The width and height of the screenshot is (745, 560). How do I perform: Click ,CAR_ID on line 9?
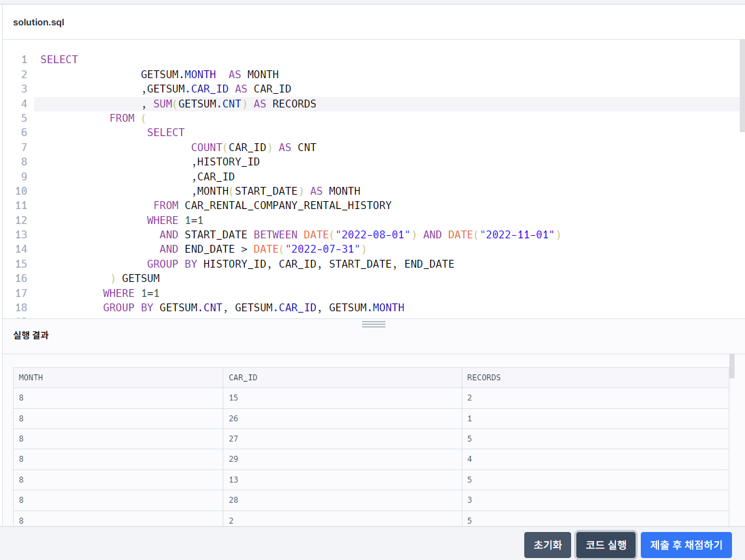pyautogui.click(x=213, y=176)
